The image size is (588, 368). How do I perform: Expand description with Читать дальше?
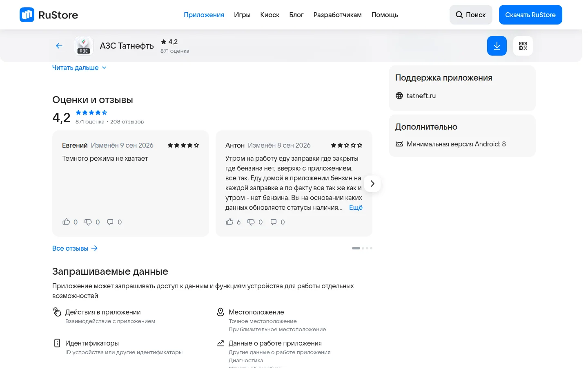coord(79,67)
